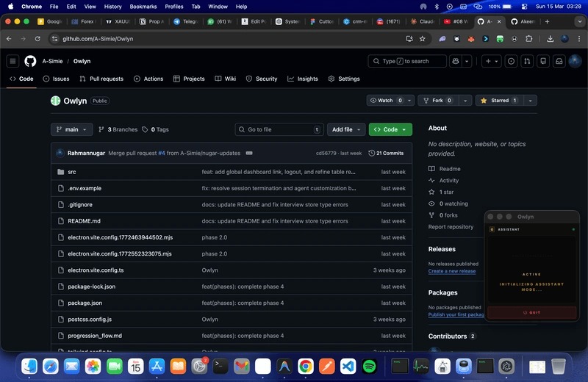
Task: Click the GitHub Octocat logo
Action: click(30, 61)
